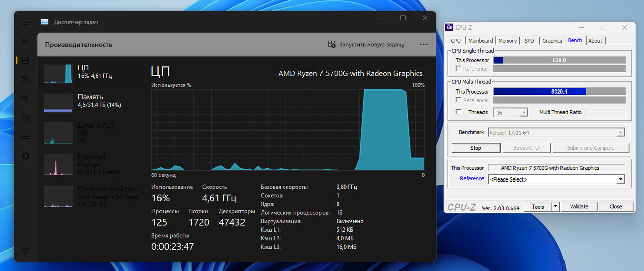Click single thread score bar 639.0
The height and width of the screenshot is (271, 644).
point(559,60)
